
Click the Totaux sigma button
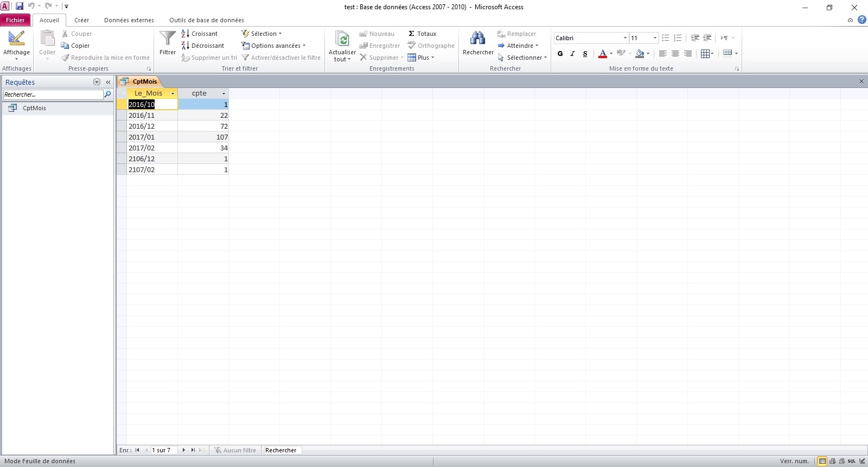coord(422,34)
